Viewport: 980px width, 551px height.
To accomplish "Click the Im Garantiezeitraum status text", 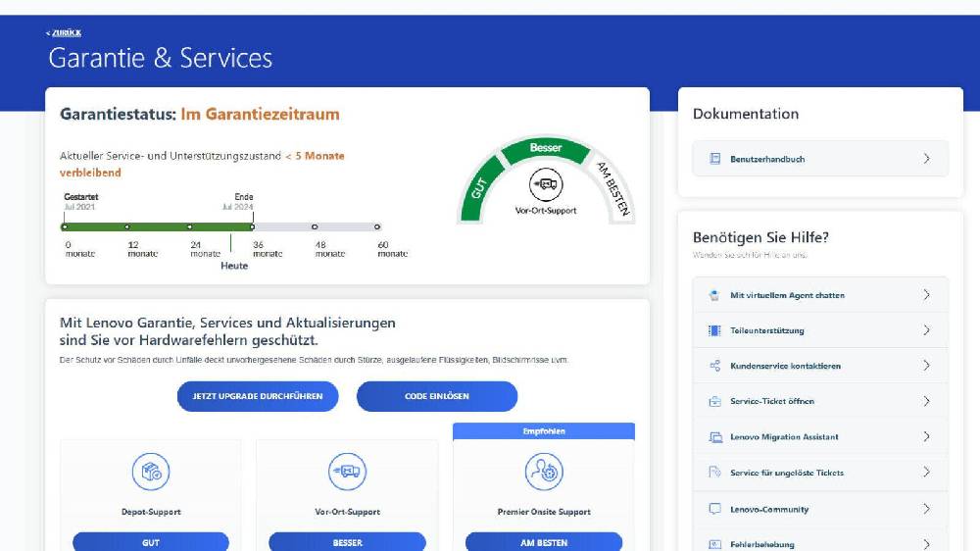I will pos(260,115).
